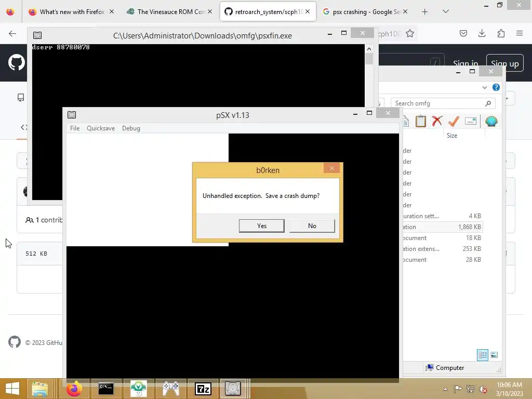The width and height of the screenshot is (532, 399).
Task: Click the network tray icon
Action: [470, 389]
